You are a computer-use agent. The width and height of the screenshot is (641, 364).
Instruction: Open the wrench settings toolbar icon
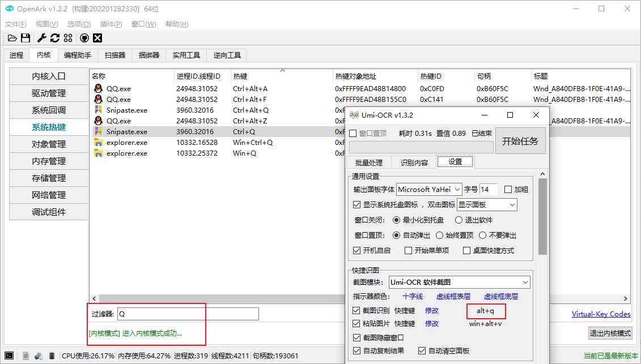pyautogui.click(x=42, y=38)
